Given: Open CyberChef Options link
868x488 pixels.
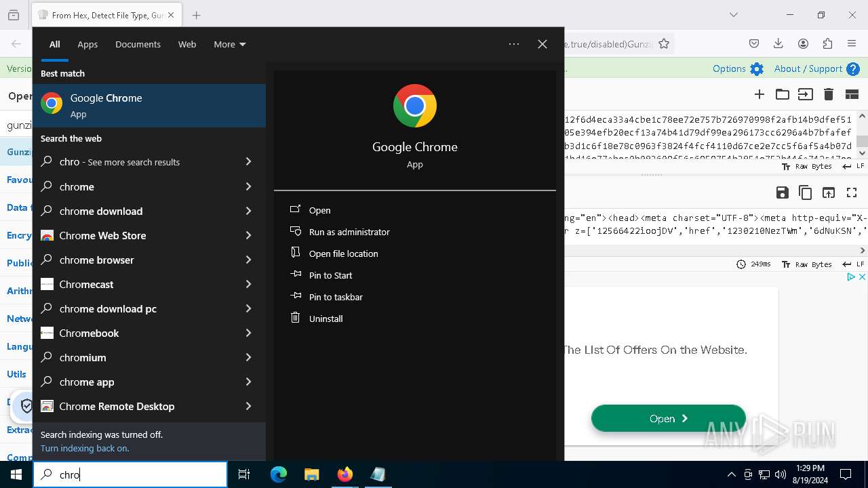Looking at the screenshot, I should click(x=738, y=68).
